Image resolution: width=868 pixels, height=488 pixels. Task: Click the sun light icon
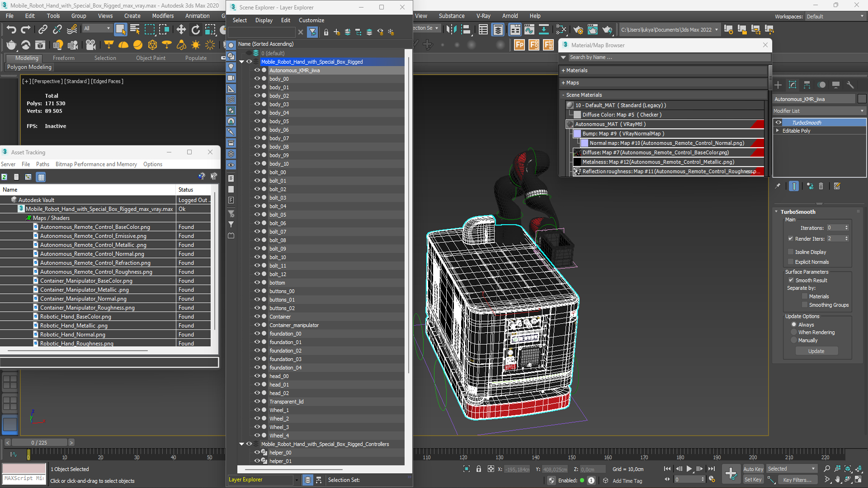tap(196, 45)
